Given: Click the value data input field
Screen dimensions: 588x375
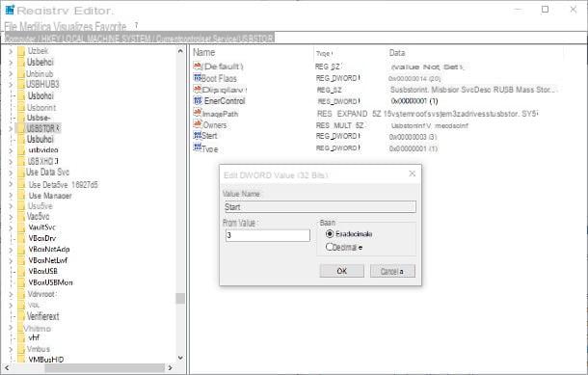Looking at the screenshot, I should click(x=268, y=235).
